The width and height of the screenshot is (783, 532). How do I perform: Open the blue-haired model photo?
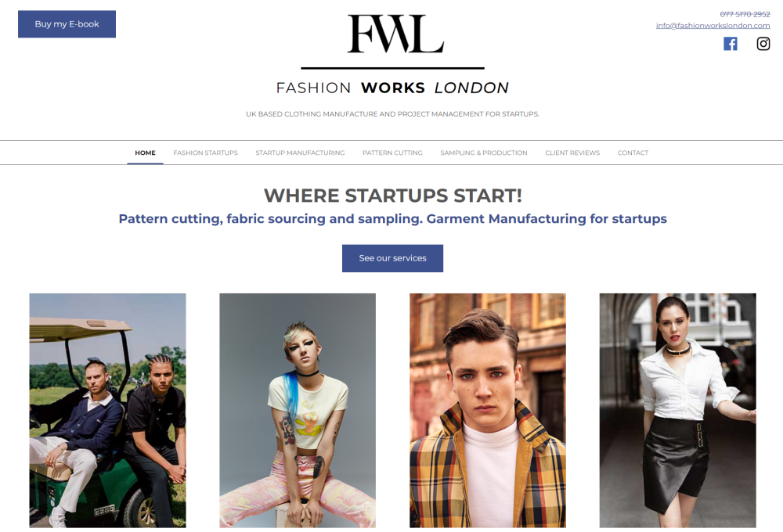tap(298, 410)
